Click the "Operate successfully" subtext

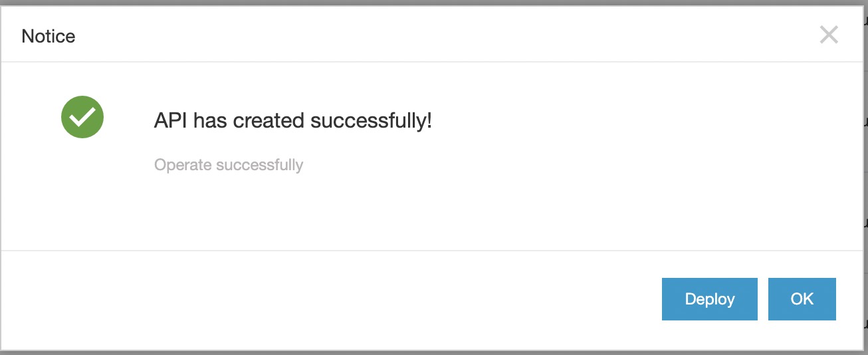[229, 165]
